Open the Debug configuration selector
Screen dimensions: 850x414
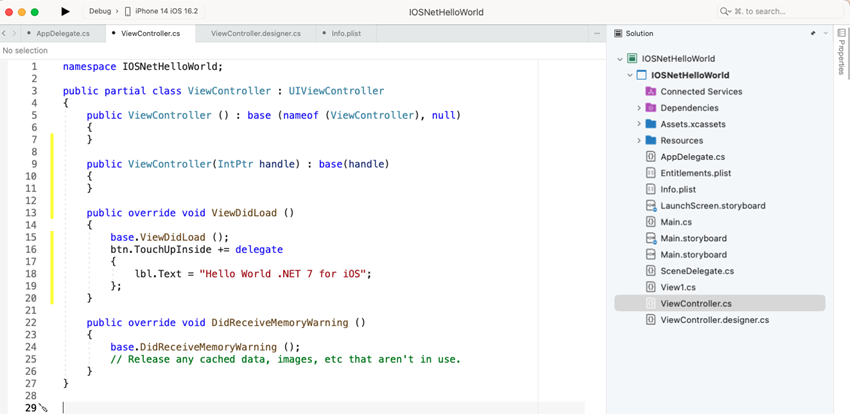point(100,11)
